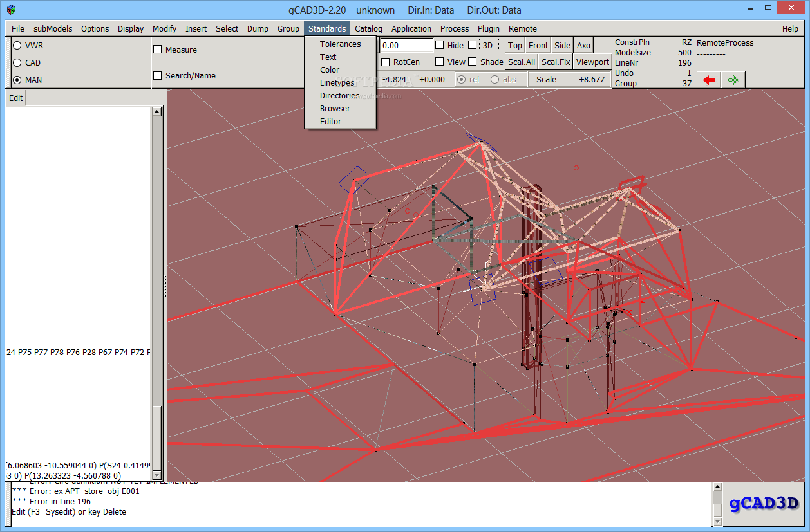
Task: Click the 0.00 value input field
Action: [x=407, y=46]
